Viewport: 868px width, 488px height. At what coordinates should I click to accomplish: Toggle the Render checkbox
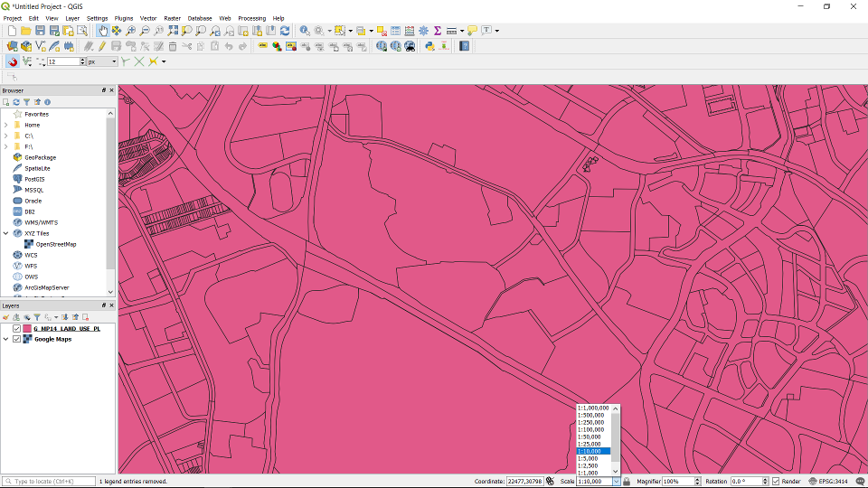(776, 482)
